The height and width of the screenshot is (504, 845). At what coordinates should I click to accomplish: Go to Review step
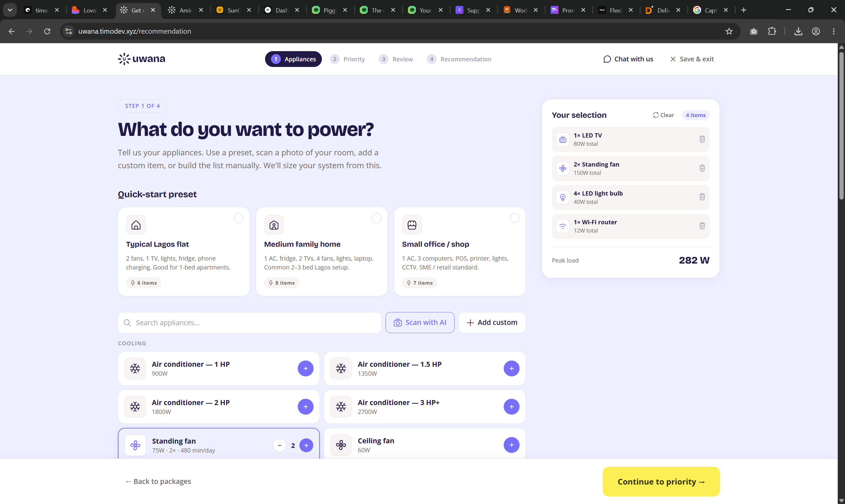(396, 59)
